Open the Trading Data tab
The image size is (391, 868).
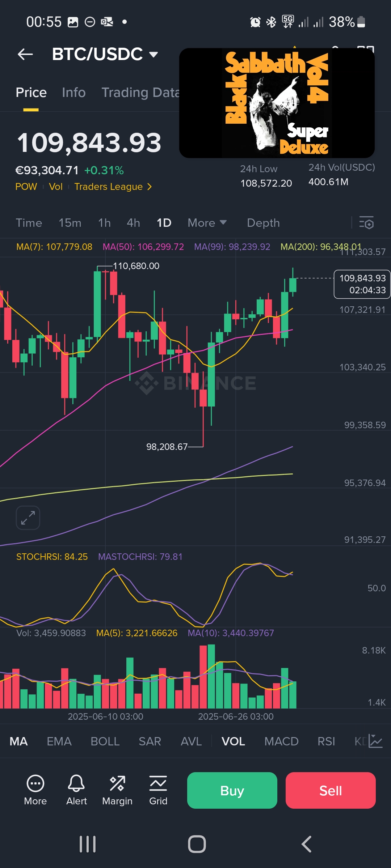tap(140, 93)
